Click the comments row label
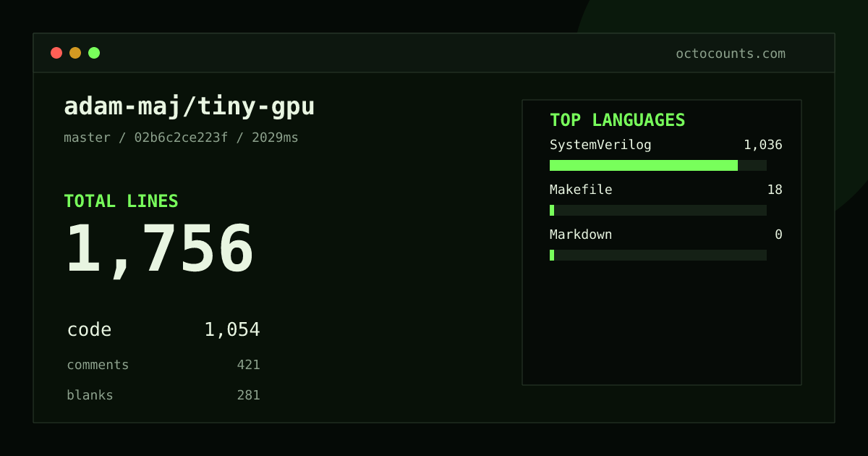 98,365
